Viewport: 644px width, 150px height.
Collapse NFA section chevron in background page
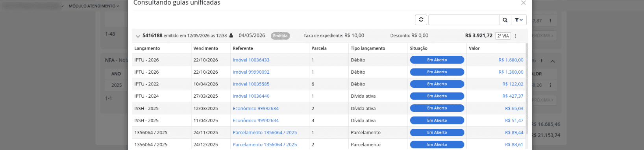[553, 61]
